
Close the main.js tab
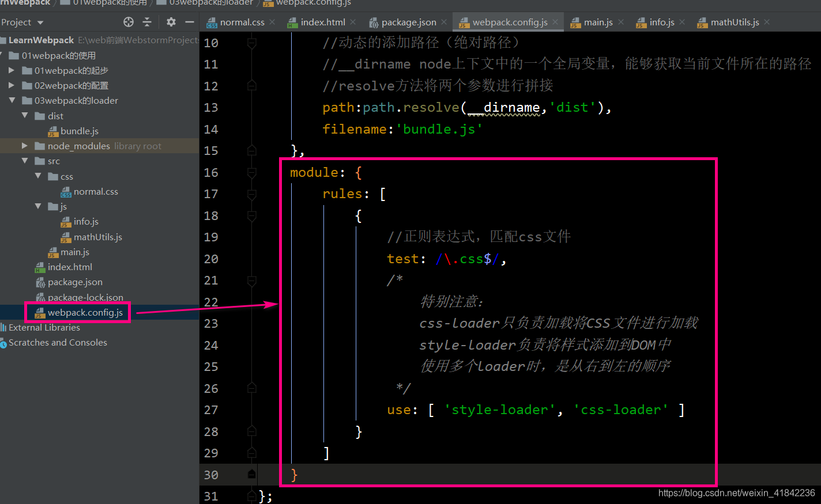pos(621,22)
